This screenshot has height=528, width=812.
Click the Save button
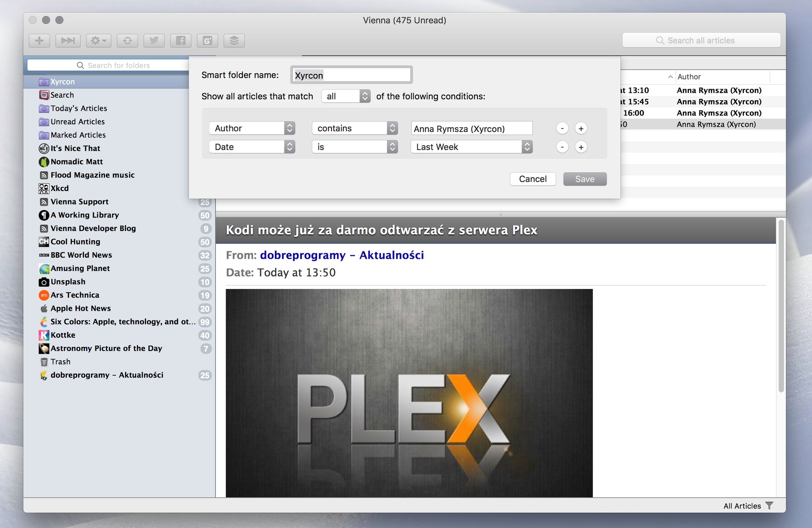point(585,179)
